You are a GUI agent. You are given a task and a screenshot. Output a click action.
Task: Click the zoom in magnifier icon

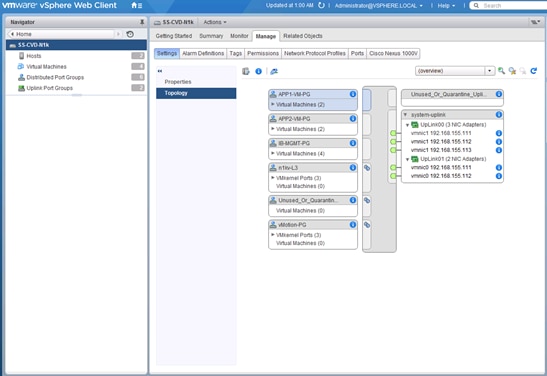pyautogui.click(x=501, y=71)
